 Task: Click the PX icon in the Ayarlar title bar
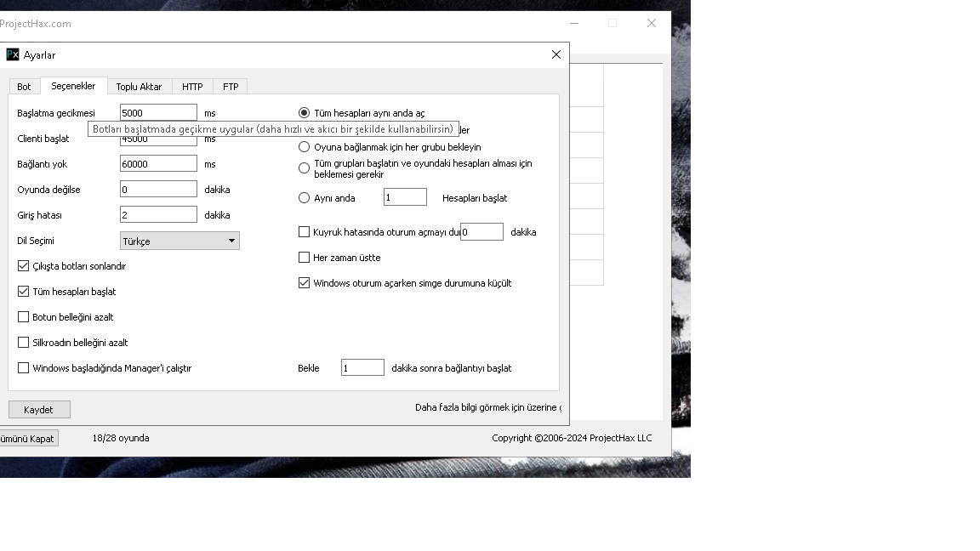(x=12, y=54)
